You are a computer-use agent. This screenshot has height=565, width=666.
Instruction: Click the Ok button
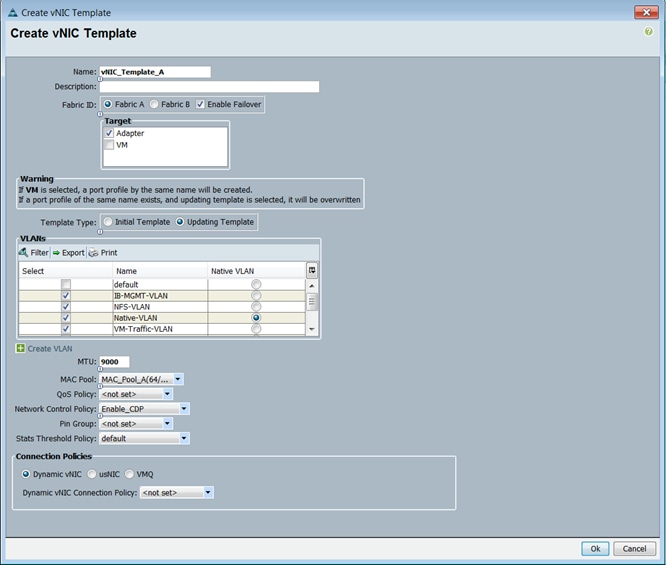[595, 548]
